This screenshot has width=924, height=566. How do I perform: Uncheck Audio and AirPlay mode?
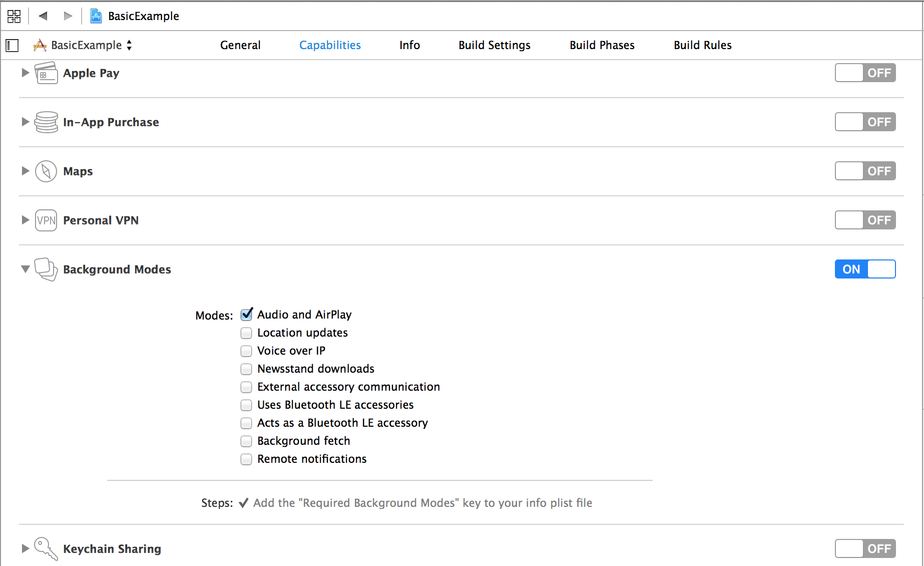coord(246,315)
